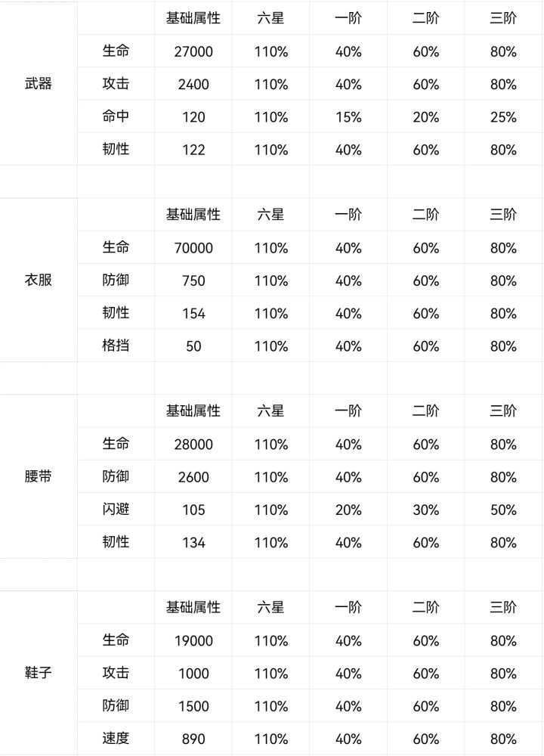Select the 衣服 category cell
Screen dimensions: 544x756
[x=39, y=280]
